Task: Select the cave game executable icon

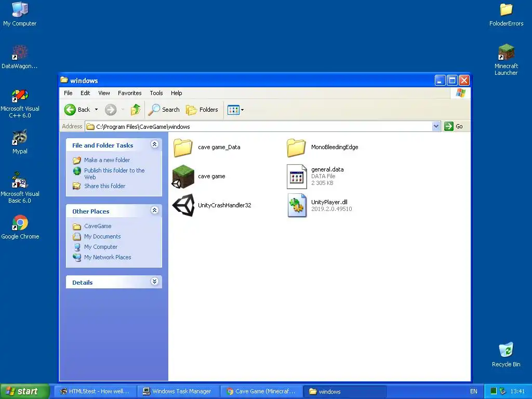Action: pos(183,177)
